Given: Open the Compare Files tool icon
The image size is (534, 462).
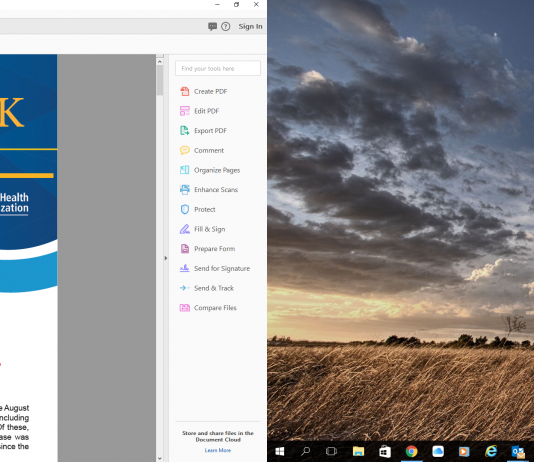Looking at the screenshot, I should [185, 308].
